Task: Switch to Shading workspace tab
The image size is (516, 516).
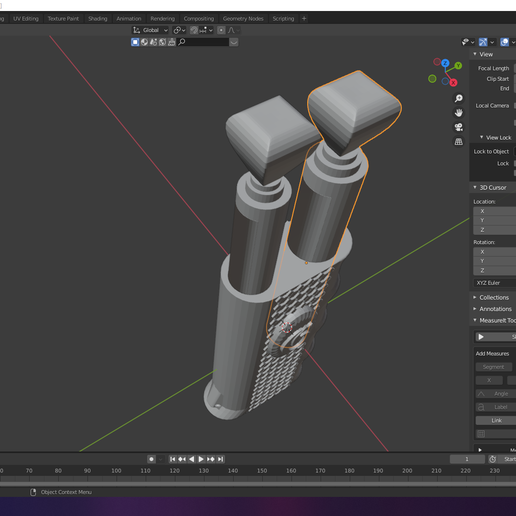Action: [98, 19]
